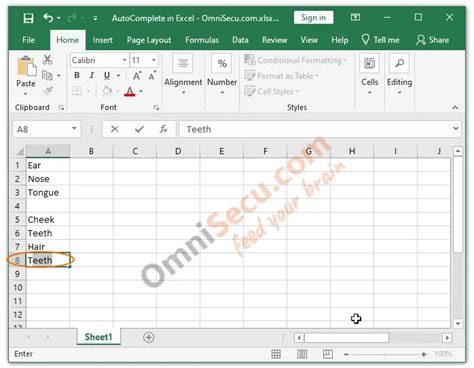
Task: Select cell A5 containing Cheek
Action: click(48, 219)
